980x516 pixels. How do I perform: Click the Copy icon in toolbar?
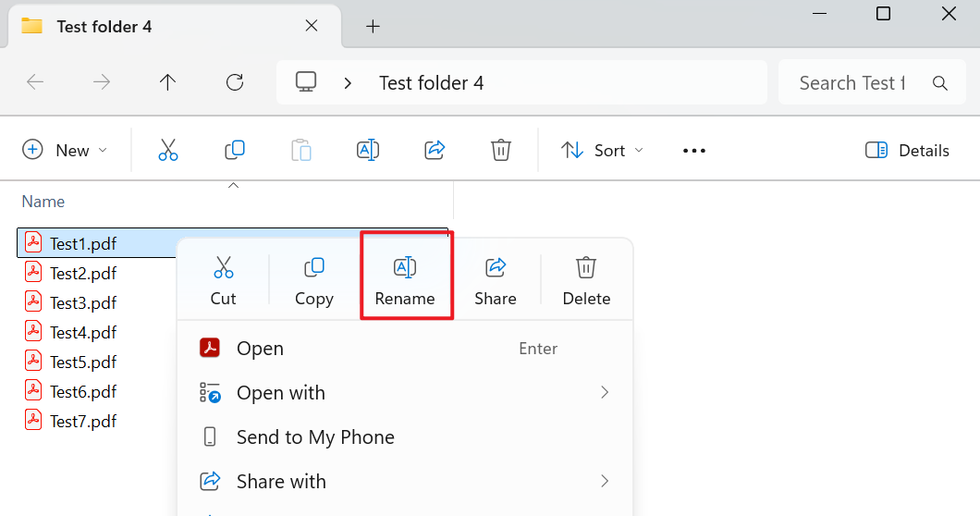tap(235, 150)
